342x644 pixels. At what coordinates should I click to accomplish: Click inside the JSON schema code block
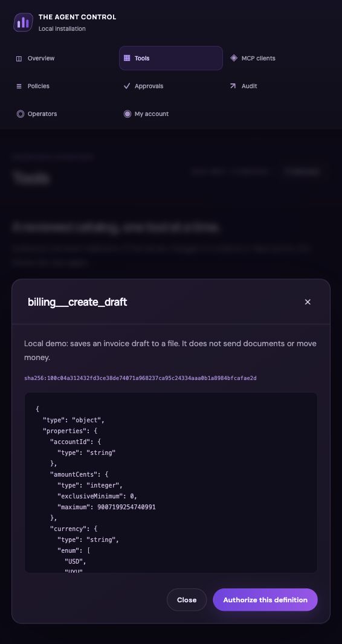point(171,483)
